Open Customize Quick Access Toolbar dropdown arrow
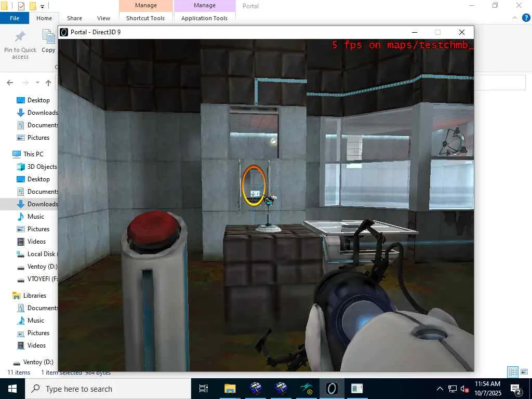Viewport: 532px width, 399px height. click(x=43, y=6)
